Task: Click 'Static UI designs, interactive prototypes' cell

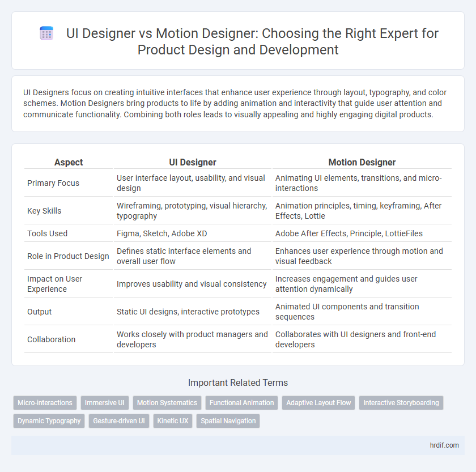Action: coord(193,312)
